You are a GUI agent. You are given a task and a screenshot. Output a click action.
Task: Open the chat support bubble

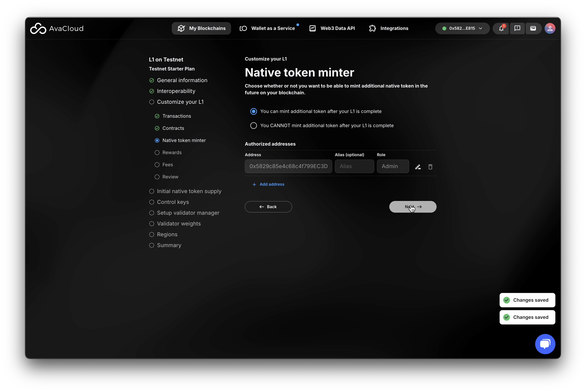545,344
